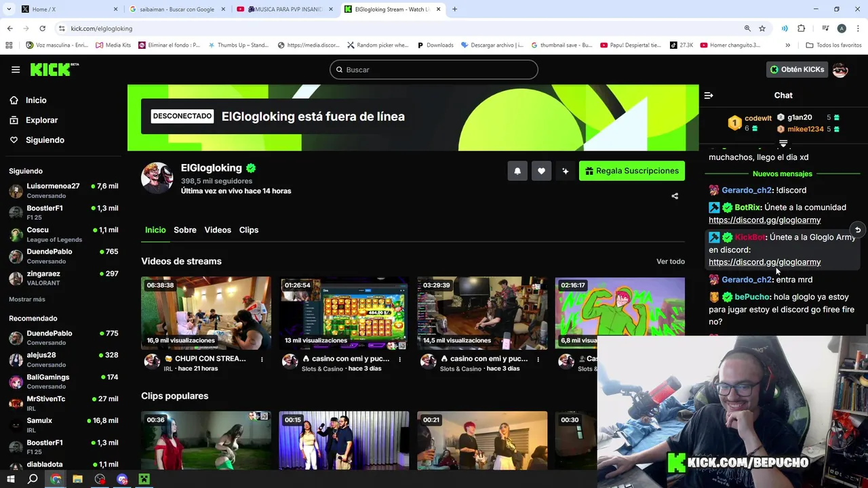
Task: Open the options menu for 14,5 mil visualizaciones video
Action: click(538, 359)
